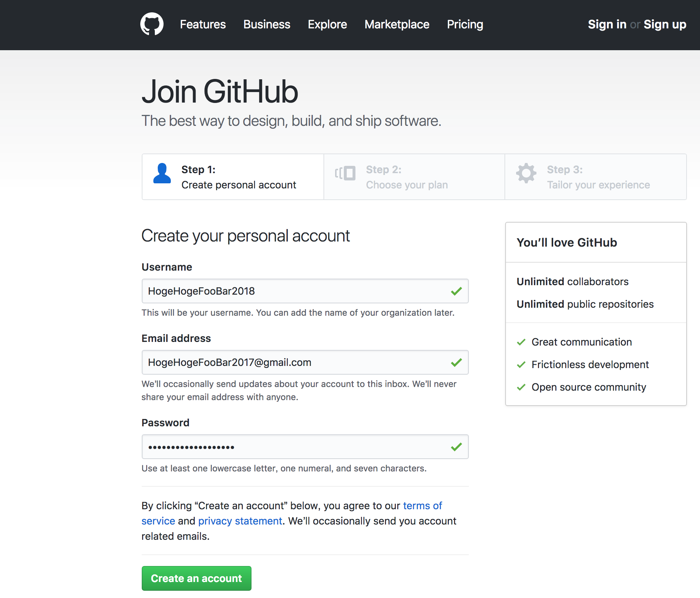Click checkmark beside Frictionless development
Viewport: 700px width, 598px height.
[521, 364]
